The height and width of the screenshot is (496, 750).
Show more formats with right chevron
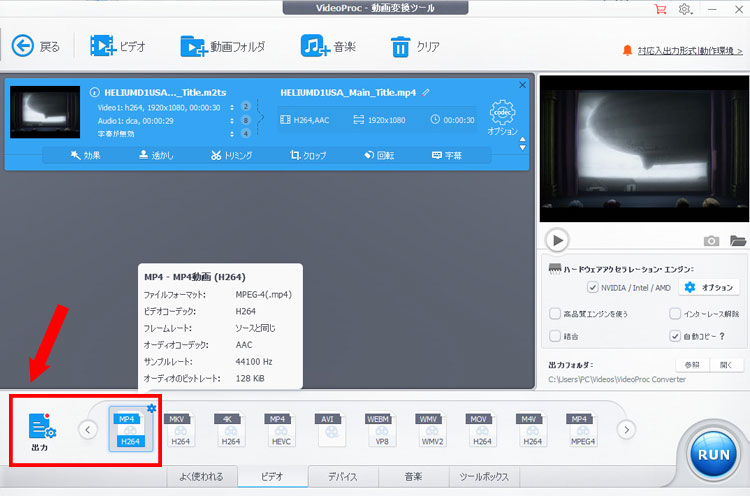click(x=626, y=430)
